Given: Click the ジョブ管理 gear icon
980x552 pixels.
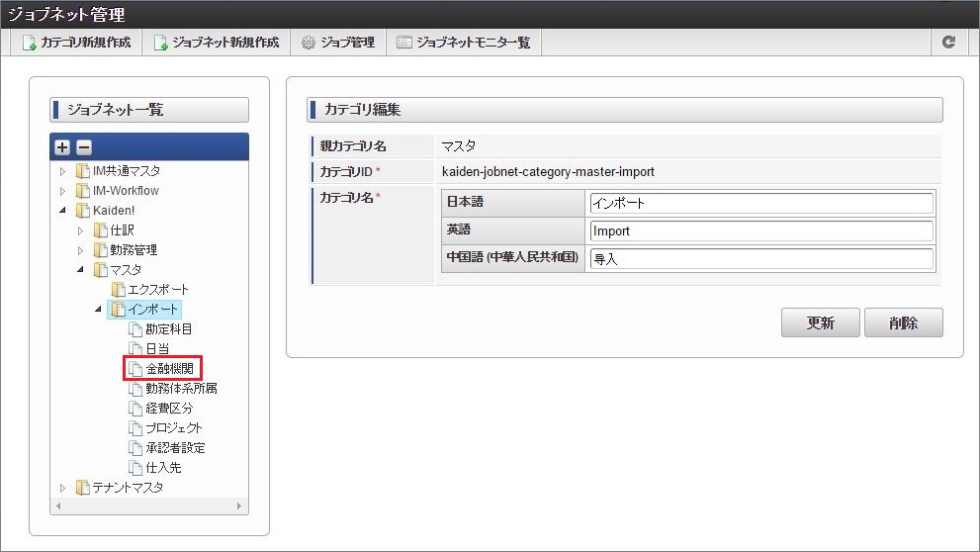Looking at the screenshot, I should [x=309, y=43].
